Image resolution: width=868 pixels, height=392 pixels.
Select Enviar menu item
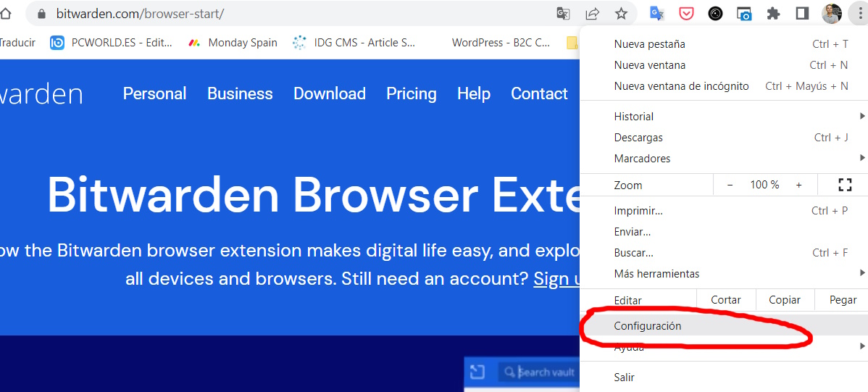tap(724, 232)
